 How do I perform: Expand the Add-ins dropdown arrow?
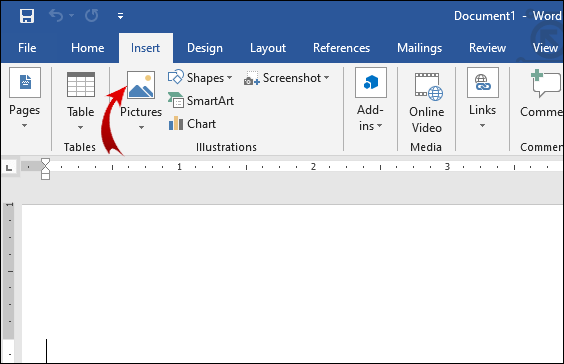click(379, 126)
